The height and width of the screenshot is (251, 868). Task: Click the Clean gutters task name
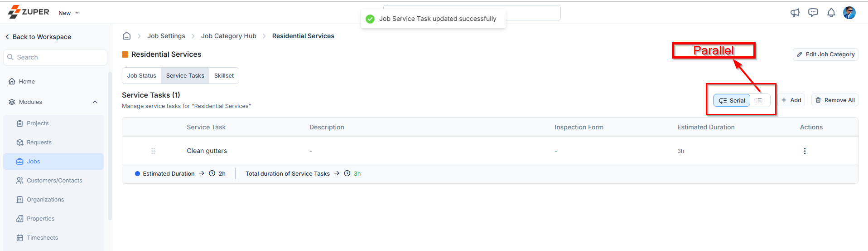[207, 151]
